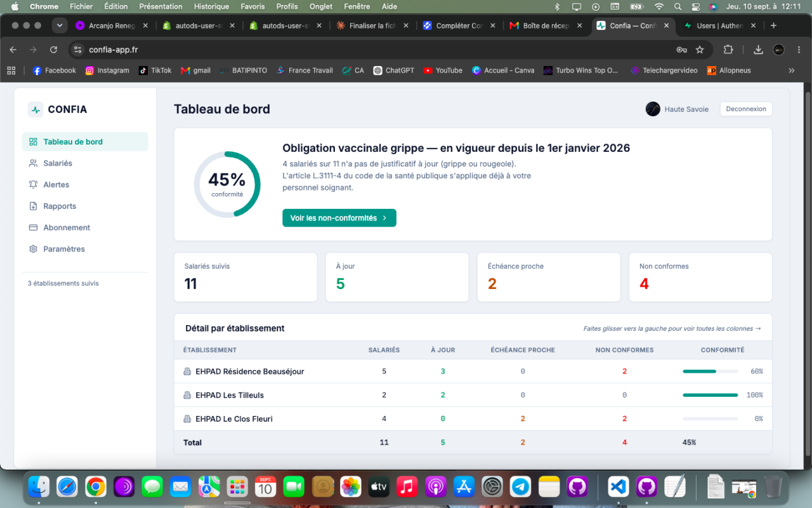Screen dimensions: 812x508
Task: Click the Non conformes card
Action: (x=700, y=277)
